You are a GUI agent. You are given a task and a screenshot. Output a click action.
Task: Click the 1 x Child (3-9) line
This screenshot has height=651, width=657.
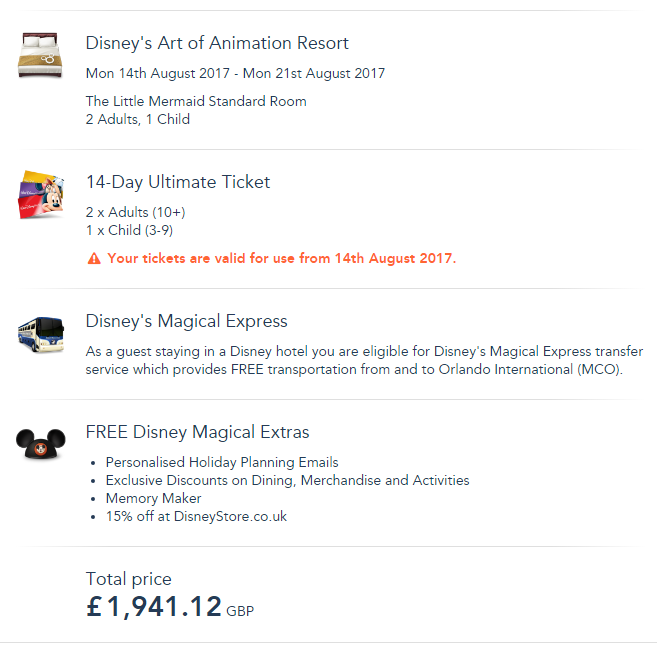pos(129,230)
